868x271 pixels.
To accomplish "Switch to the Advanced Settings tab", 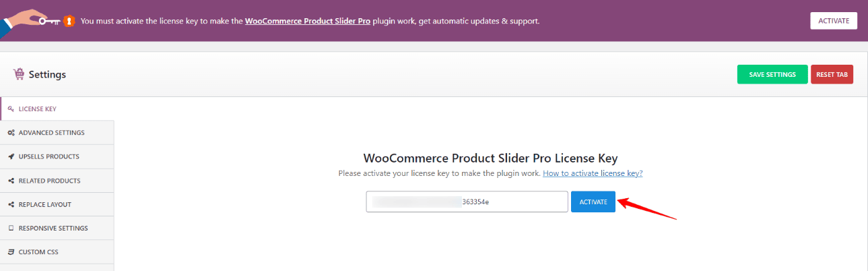I will coord(51,133).
